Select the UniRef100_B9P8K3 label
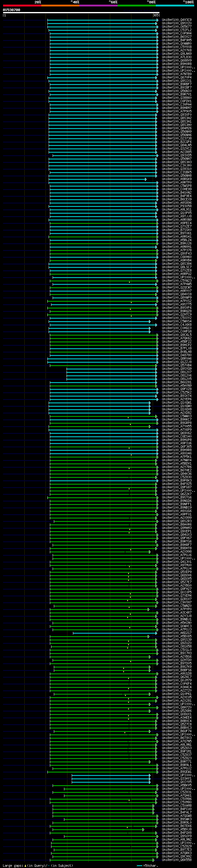 (x=176, y=481)
